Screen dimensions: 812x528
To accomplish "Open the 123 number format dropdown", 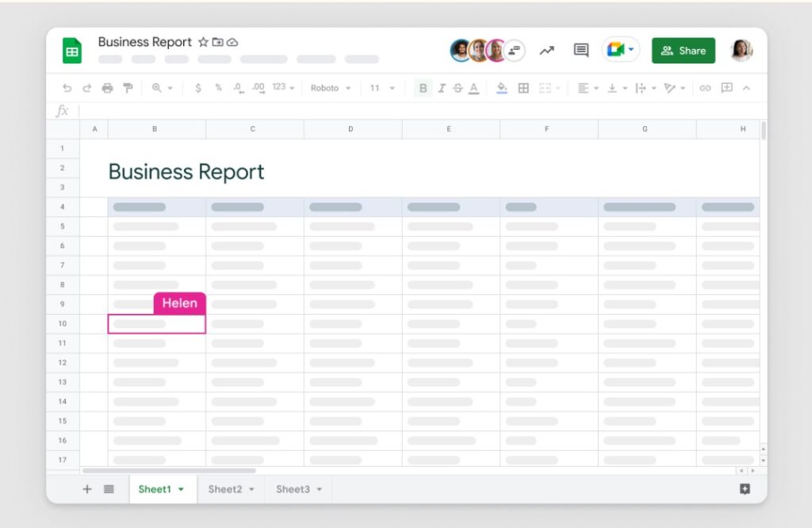I will click(x=283, y=87).
